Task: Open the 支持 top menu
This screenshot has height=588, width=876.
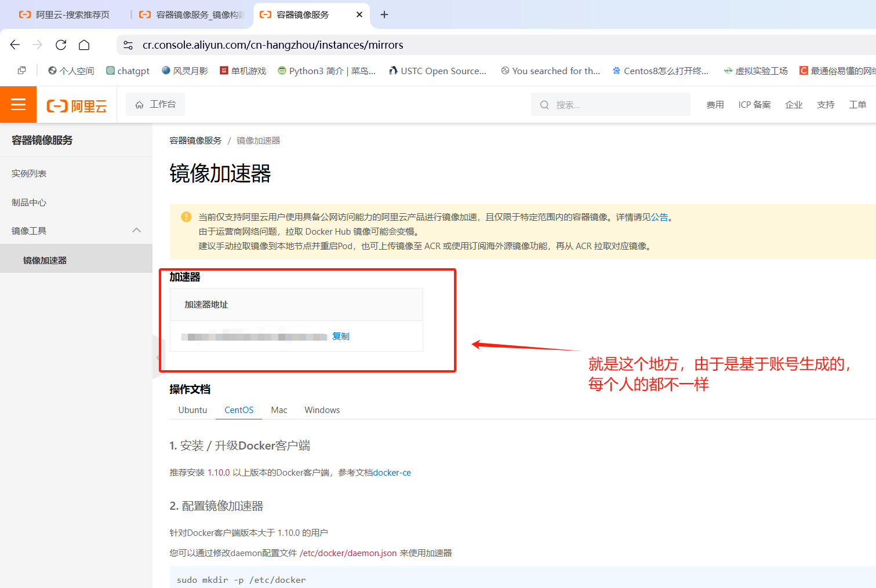Action: pyautogui.click(x=826, y=105)
